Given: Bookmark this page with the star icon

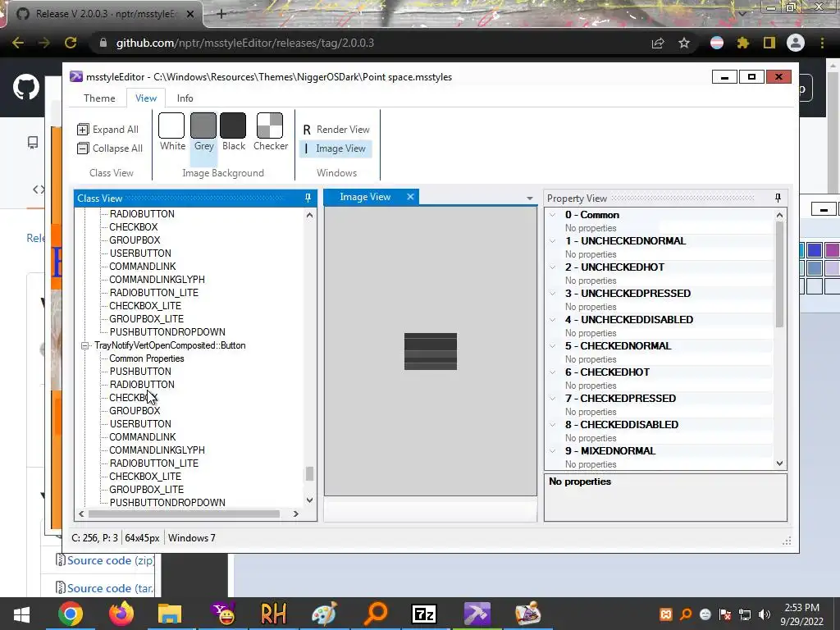Looking at the screenshot, I should (684, 43).
